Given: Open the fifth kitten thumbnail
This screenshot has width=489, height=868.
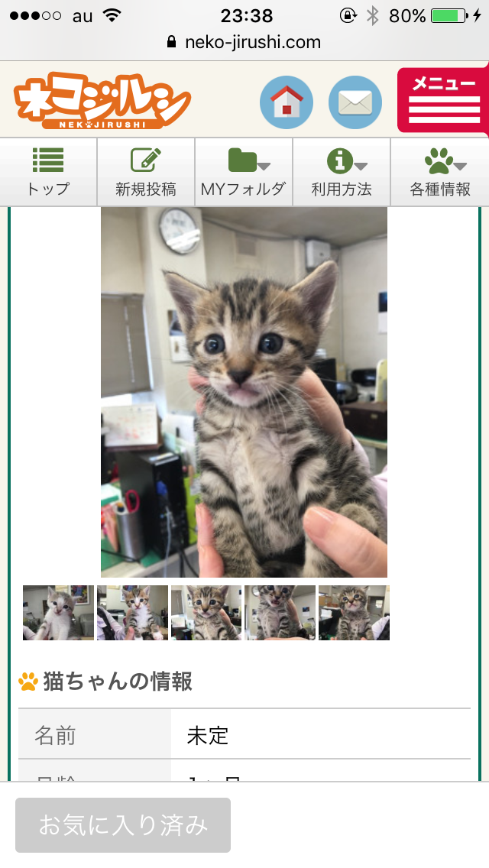Looking at the screenshot, I should (355, 613).
